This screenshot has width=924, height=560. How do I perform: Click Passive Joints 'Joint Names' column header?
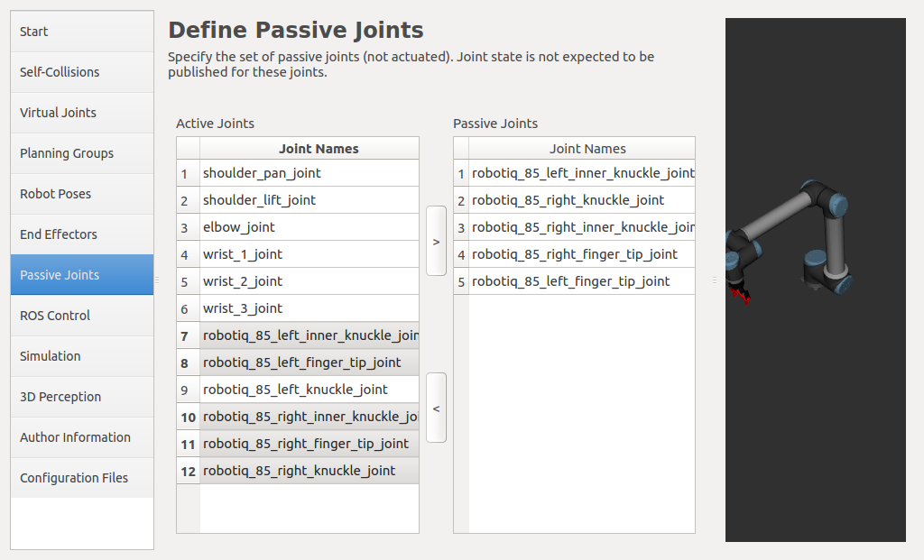pyautogui.click(x=582, y=149)
